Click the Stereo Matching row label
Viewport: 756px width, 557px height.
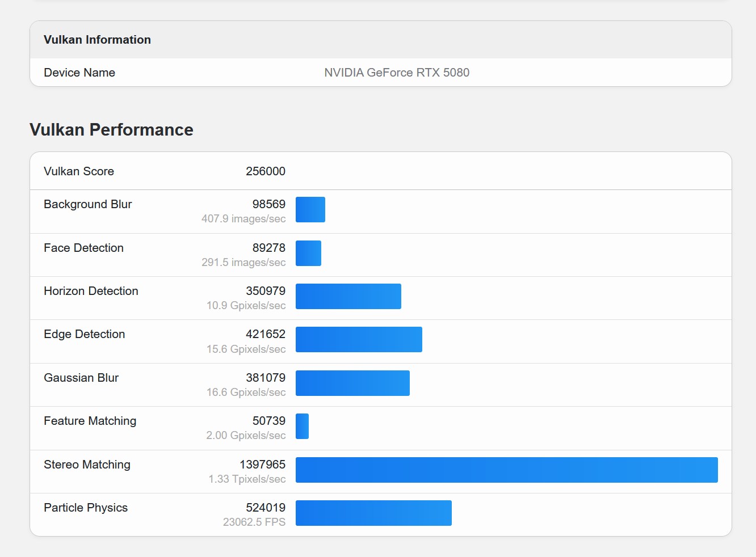tap(87, 465)
